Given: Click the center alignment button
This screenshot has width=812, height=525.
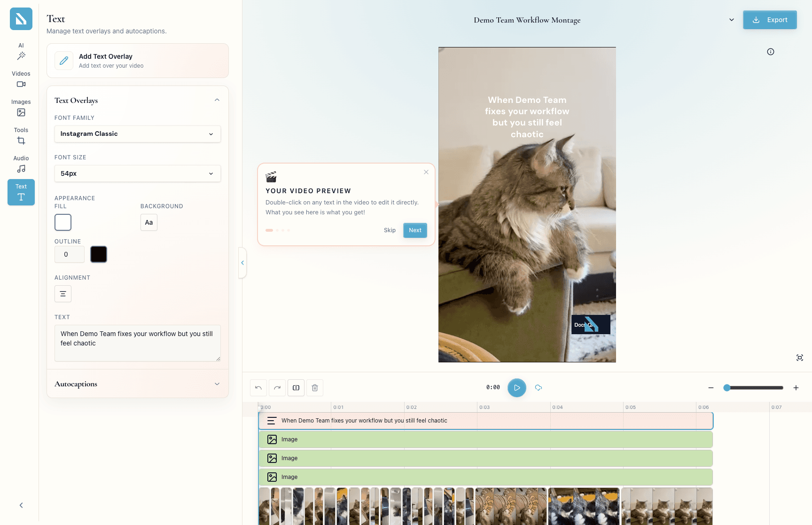Looking at the screenshot, I should (63, 294).
